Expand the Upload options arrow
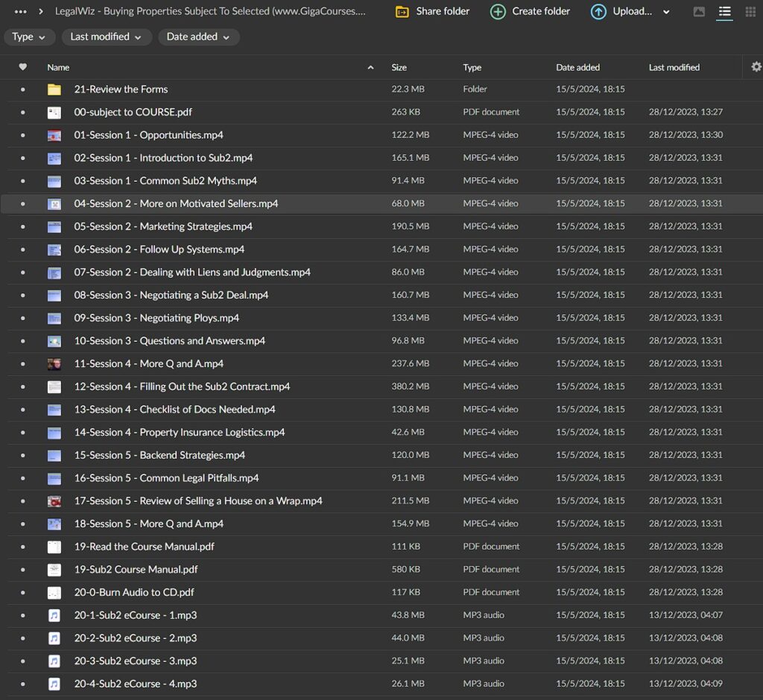 click(x=666, y=12)
